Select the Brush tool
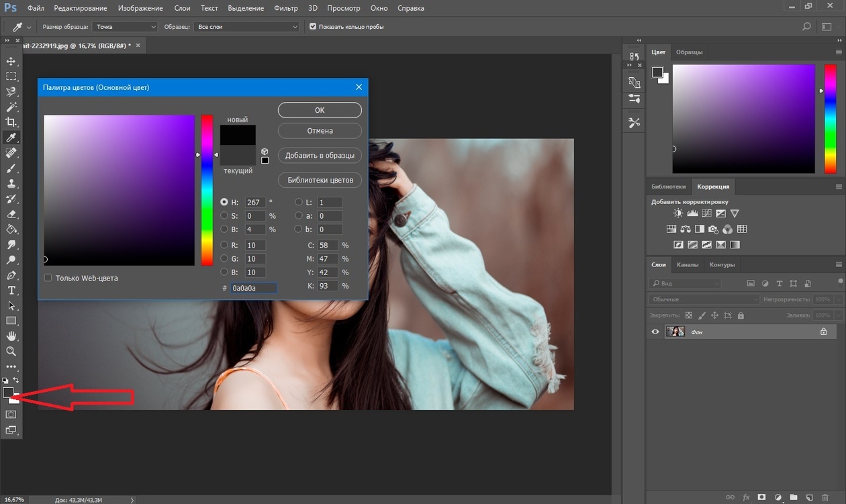The width and height of the screenshot is (846, 504). 11,168
